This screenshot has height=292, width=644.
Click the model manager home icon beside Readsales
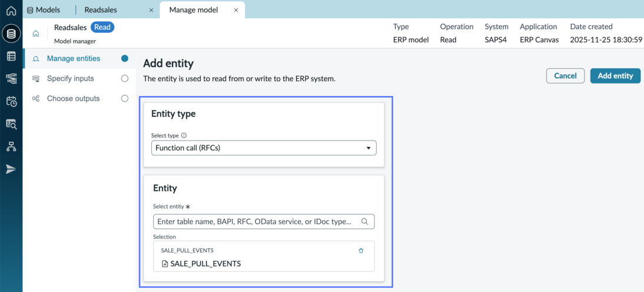point(36,34)
